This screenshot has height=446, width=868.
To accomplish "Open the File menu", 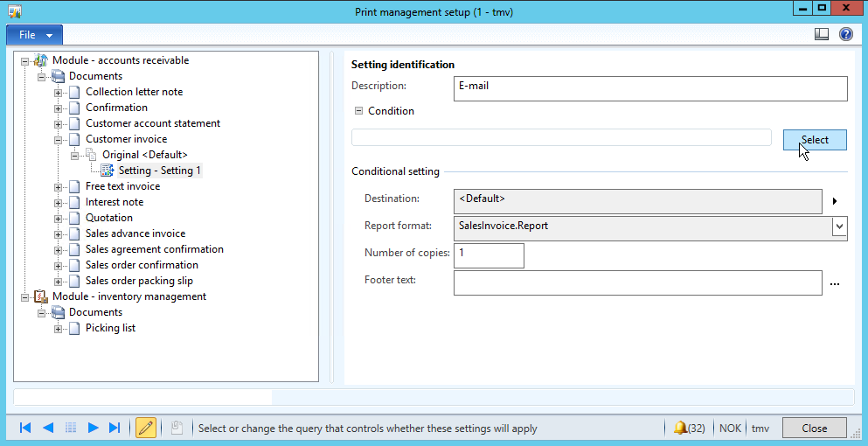I will coord(35,35).
